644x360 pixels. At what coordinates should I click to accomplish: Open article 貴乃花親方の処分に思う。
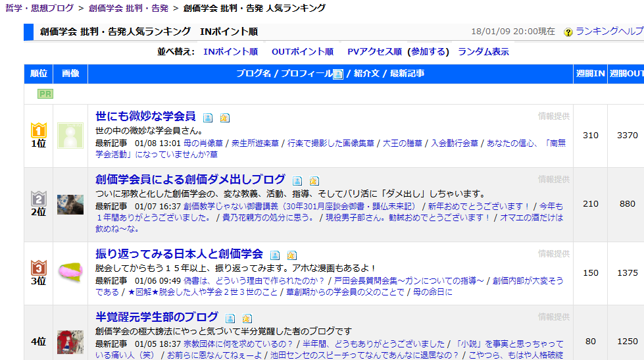pyautogui.click(x=268, y=217)
